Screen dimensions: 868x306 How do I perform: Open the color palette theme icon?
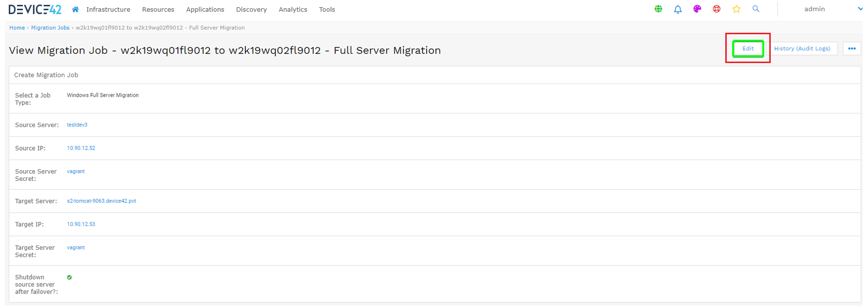click(x=697, y=9)
